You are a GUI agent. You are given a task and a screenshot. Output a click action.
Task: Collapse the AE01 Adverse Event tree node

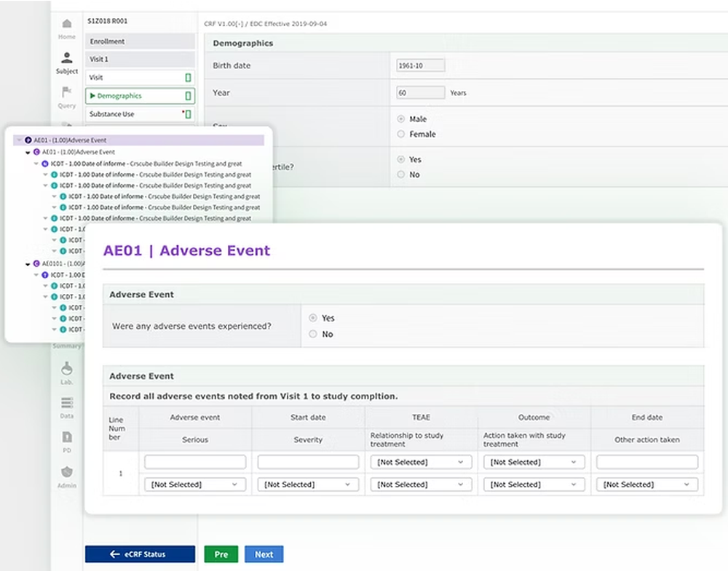pyautogui.click(x=20, y=140)
